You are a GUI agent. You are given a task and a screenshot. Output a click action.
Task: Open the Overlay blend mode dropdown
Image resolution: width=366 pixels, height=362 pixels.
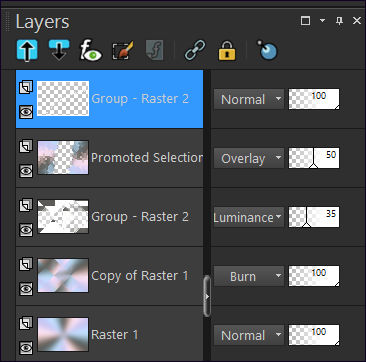click(249, 158)
